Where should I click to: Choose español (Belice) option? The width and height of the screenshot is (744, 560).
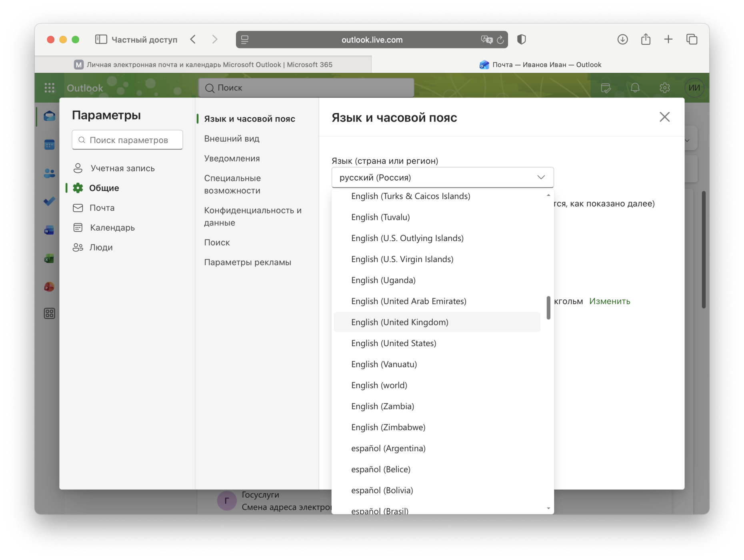pos(437,470)
